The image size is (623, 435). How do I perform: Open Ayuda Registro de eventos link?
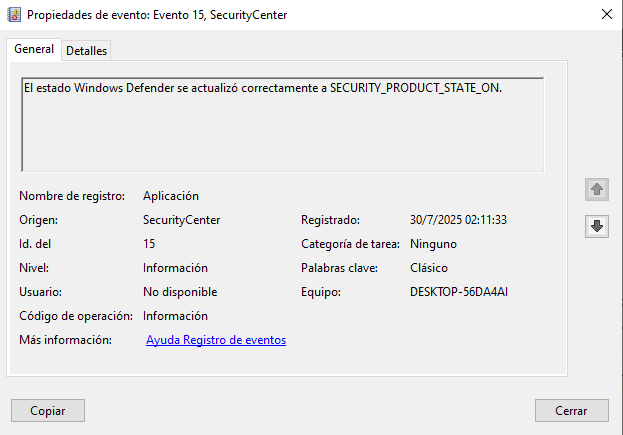(216, 340)
